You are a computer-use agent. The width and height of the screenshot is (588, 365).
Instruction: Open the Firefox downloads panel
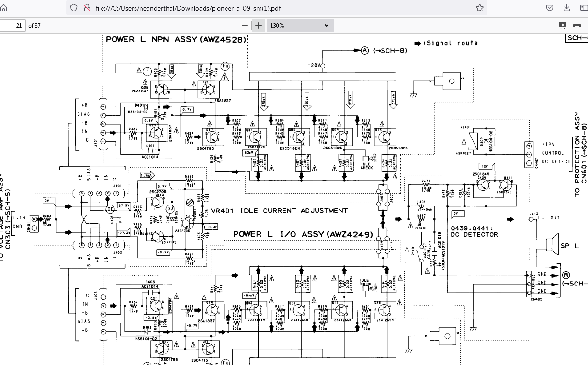(567, 8)
